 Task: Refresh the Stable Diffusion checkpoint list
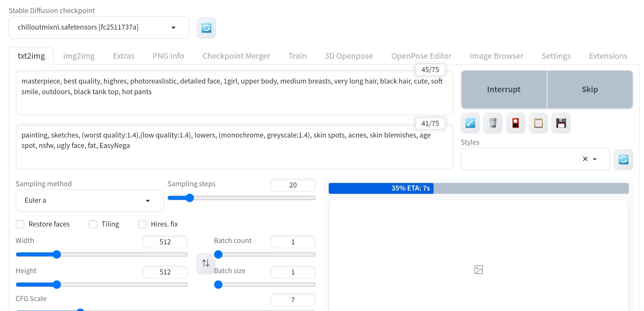[206, 28]
